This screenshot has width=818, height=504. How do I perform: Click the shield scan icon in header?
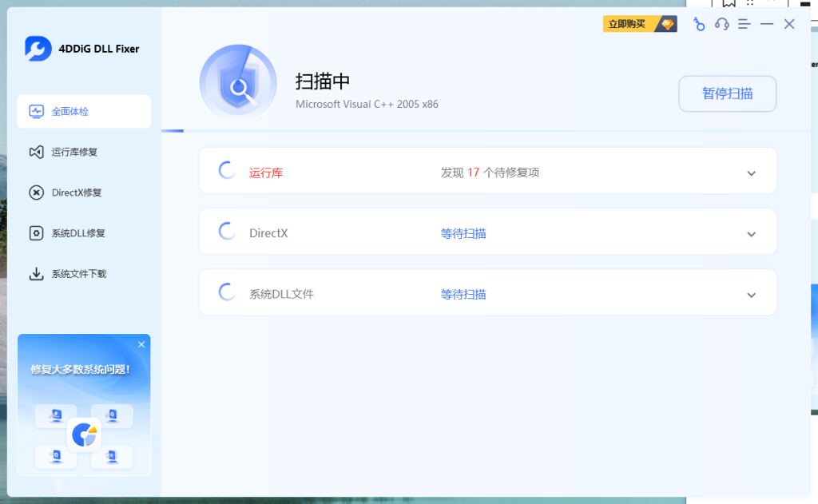238,81
